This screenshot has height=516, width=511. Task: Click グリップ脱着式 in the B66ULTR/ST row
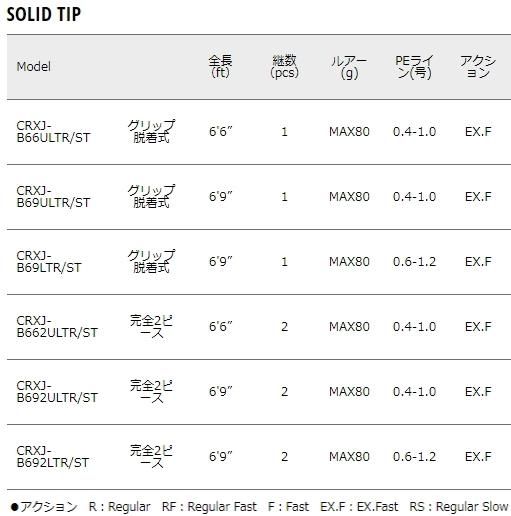click(x=151, y=131)
